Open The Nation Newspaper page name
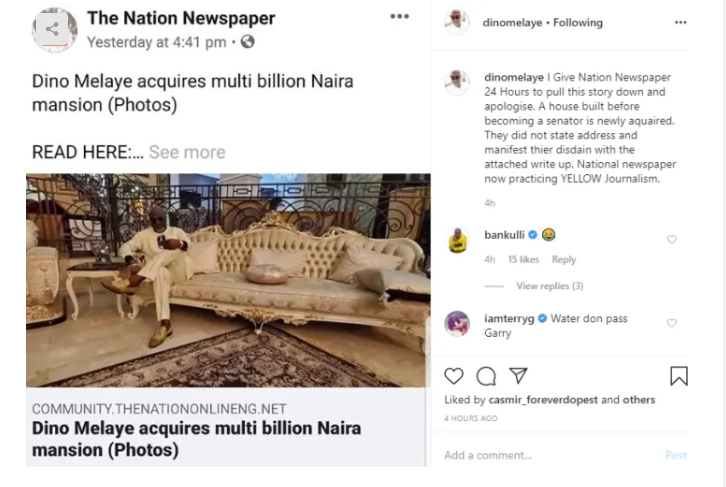The height and width of the screenshot is (487, 726). [181, 18]
